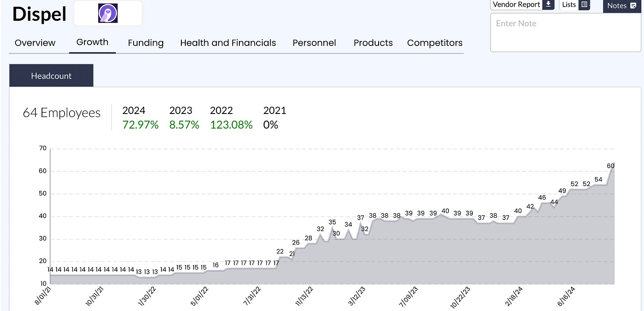The height and width of the screenshot is (311, 644).
Task: Open the Notes panel button
Action: click(622, 6)
